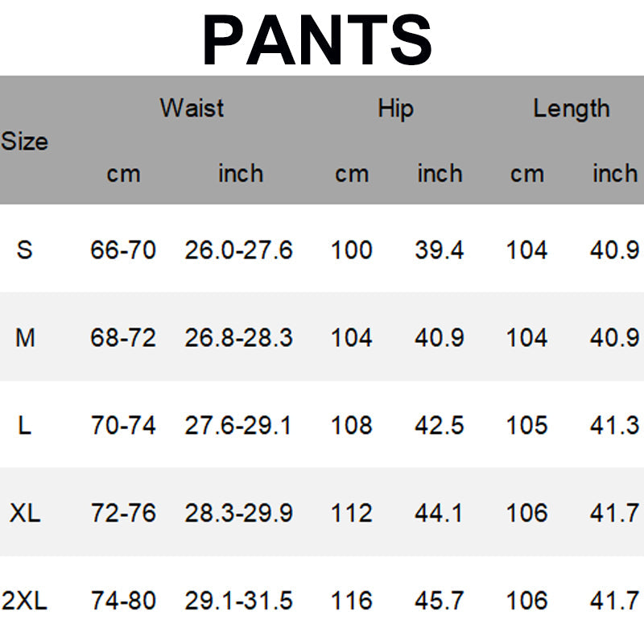Click the L size row label
644x644 pixels.
click(25, 425)
